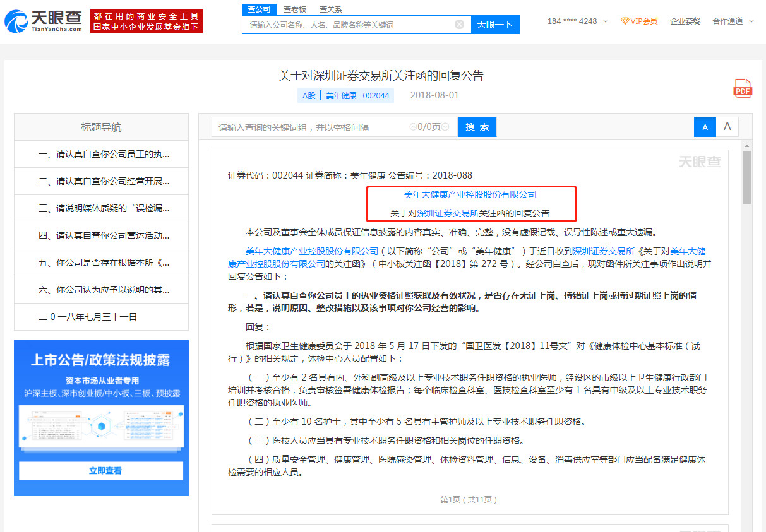Go to next keyword match arrow
This screenshot has height=532, width=766.
[x=445, y=127]
